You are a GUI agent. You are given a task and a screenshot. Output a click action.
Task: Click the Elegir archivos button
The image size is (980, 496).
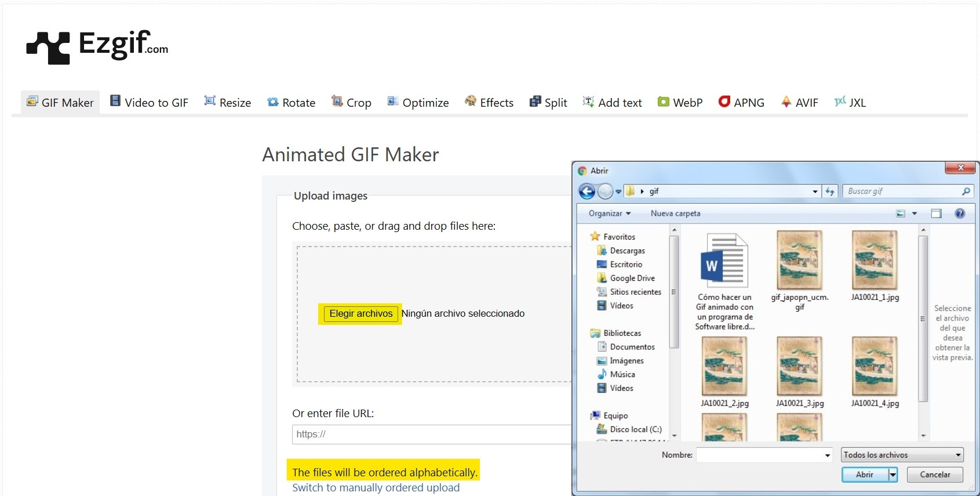click(360, 313)
